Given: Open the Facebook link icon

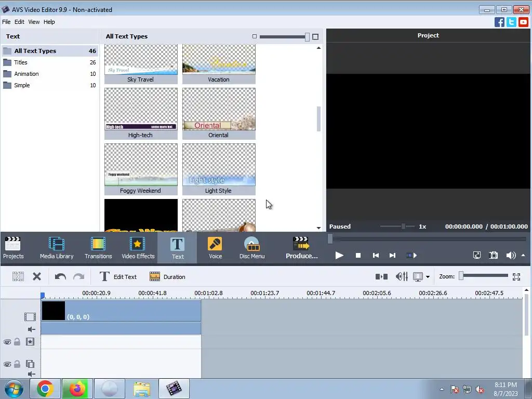Looking at the screenshot, I should click(499, 22).
